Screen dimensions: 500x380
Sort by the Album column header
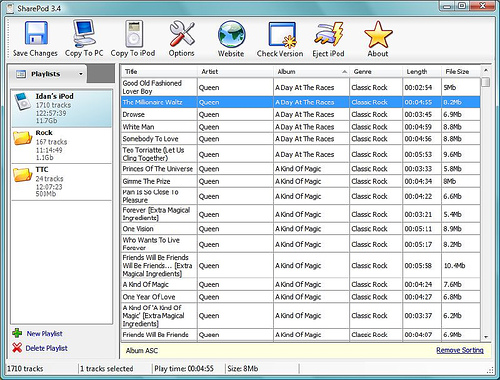pos(311,71)
